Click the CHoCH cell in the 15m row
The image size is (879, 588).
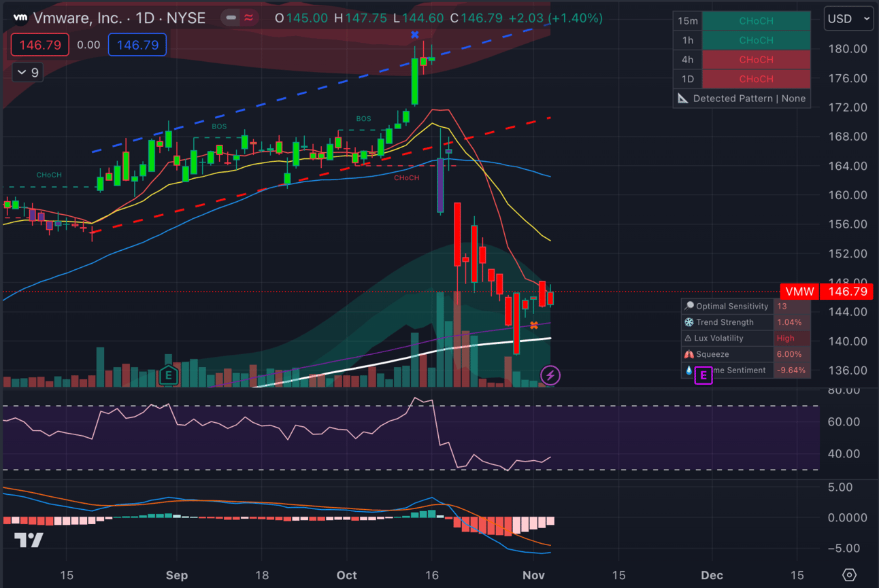[756, 21]
